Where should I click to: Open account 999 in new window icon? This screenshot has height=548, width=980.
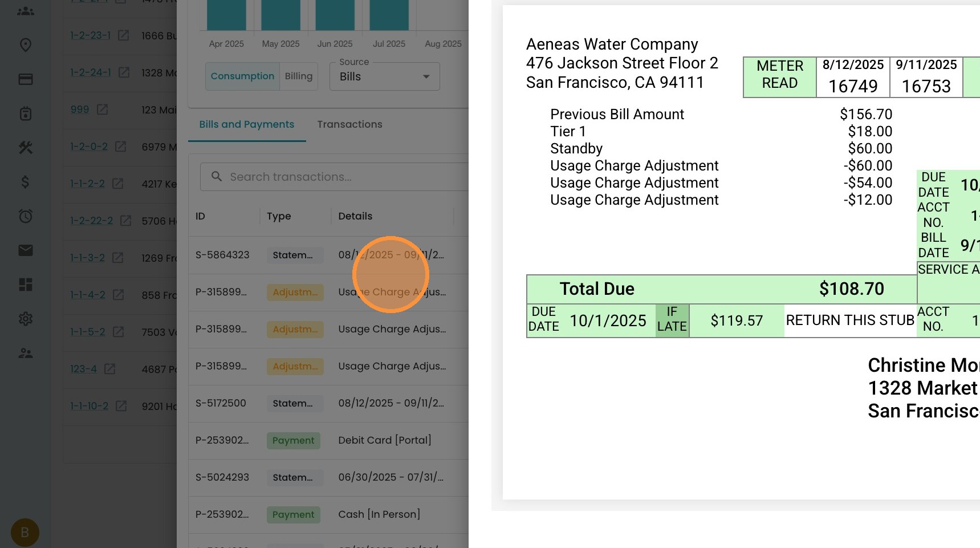tap(103, 109)
